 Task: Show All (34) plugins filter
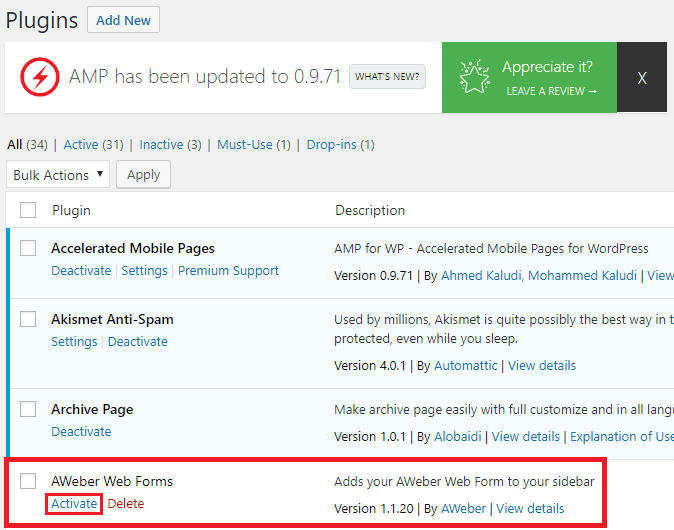(x=27, y=144)
